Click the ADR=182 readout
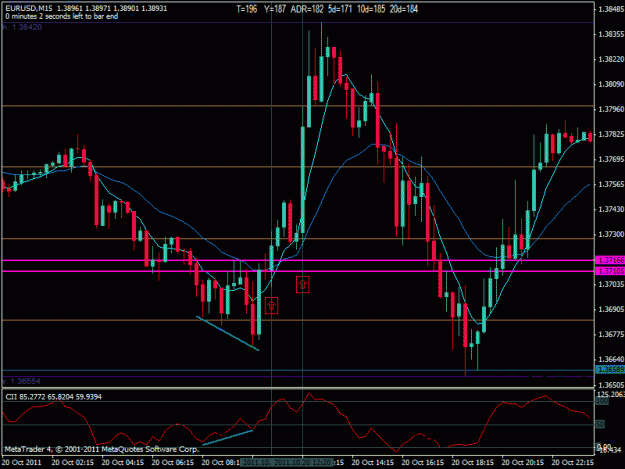 coord(307,9)
